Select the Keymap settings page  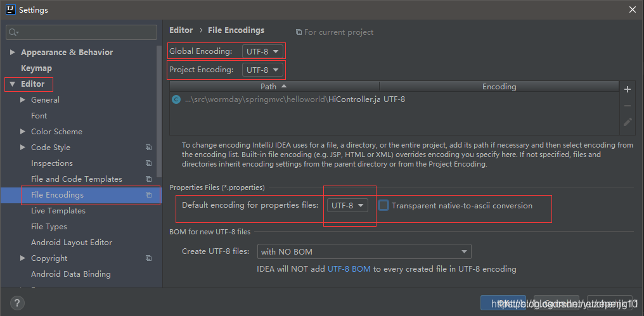click(36, 68)
